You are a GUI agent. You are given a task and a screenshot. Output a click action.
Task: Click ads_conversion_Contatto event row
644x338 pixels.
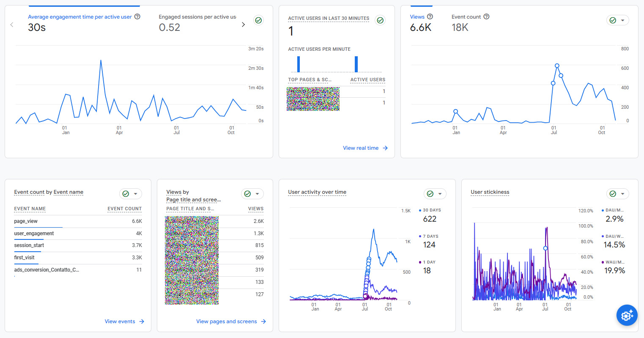point(78,270)
